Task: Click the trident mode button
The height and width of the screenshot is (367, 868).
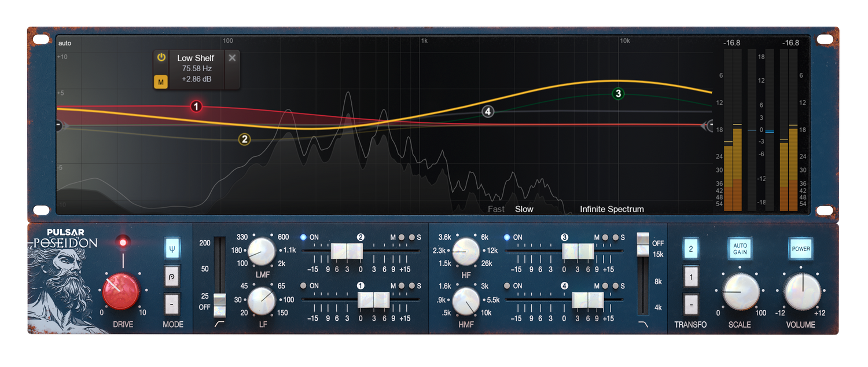Action: [x=172, y=248]
